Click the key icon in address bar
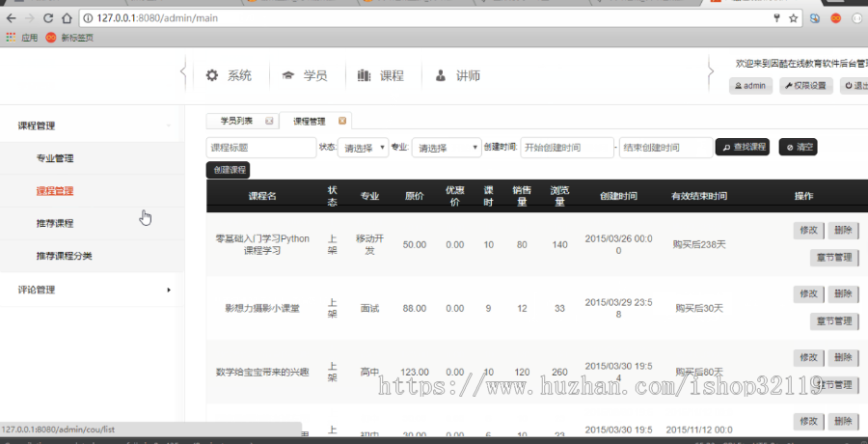This screenshot has height=444, width=868. pos(777,18)
